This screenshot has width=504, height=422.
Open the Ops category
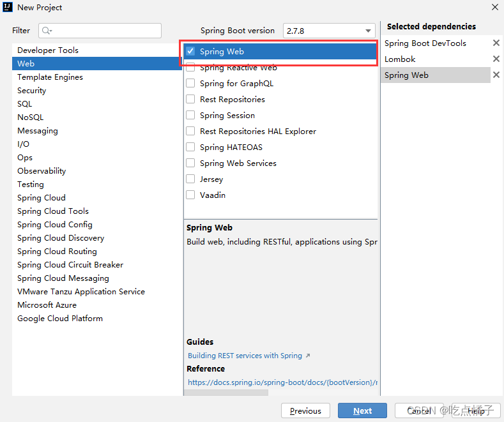(x=96, y=157)
